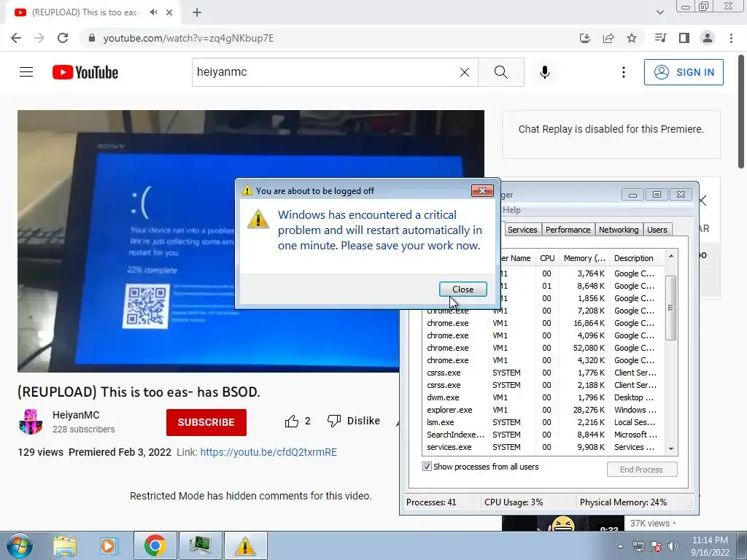Switch to Task Manager Networking tab
This screenshot has height=560, width=747.
tap(619, 230)
